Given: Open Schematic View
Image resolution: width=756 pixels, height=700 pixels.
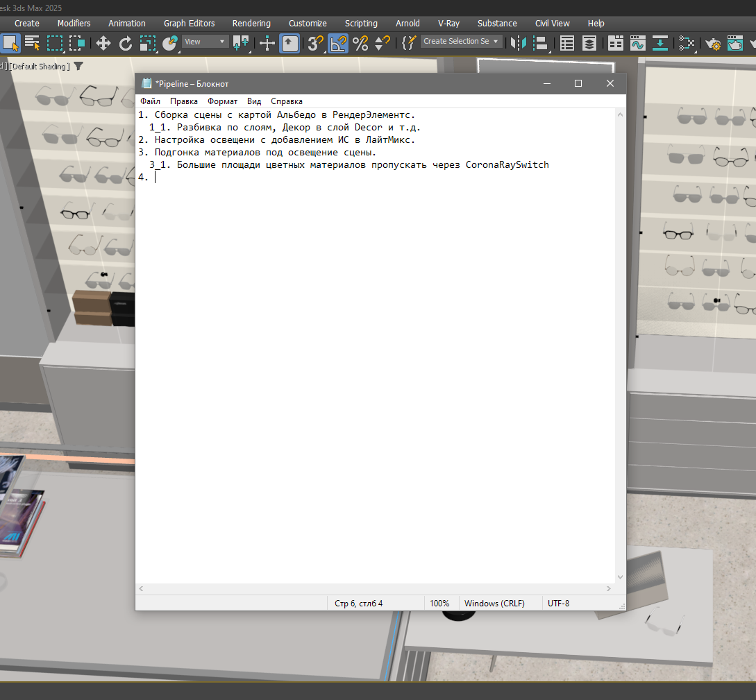Looking at the screenshot, I should (660, 43).
